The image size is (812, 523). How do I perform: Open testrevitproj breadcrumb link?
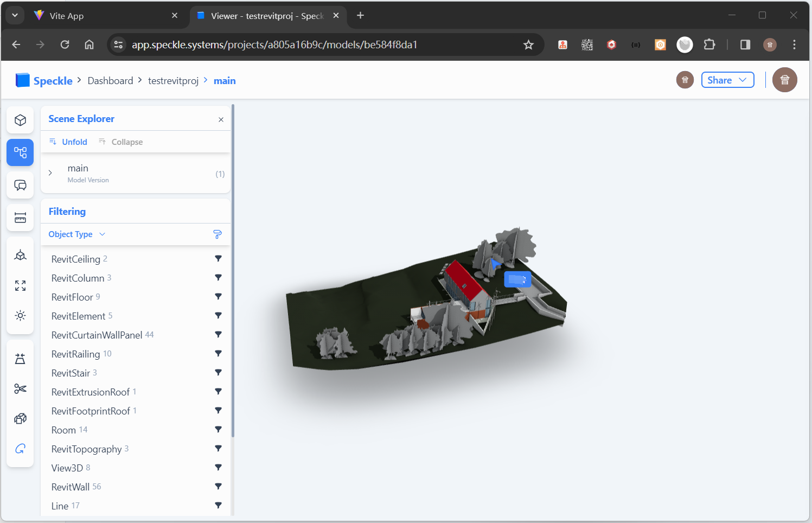click(x=173, y=81)
